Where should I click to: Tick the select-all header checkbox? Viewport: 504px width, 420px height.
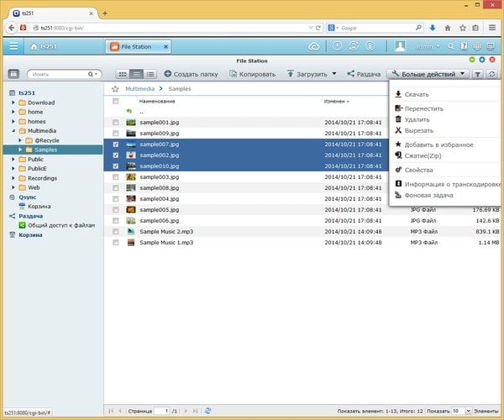(x=116, y=102)
